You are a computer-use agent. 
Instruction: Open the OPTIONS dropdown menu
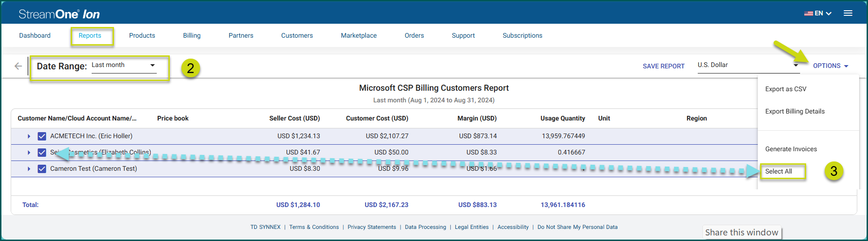coord(830,66)
